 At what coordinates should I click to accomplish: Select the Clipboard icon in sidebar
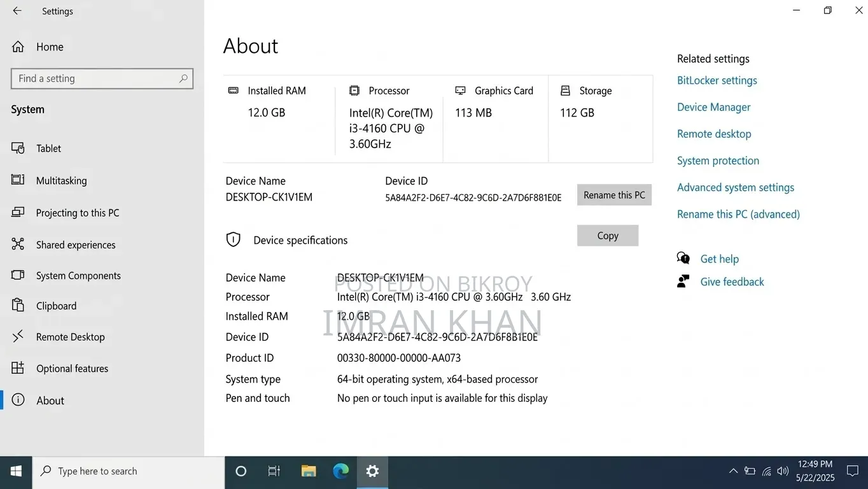tap(18, 305)
